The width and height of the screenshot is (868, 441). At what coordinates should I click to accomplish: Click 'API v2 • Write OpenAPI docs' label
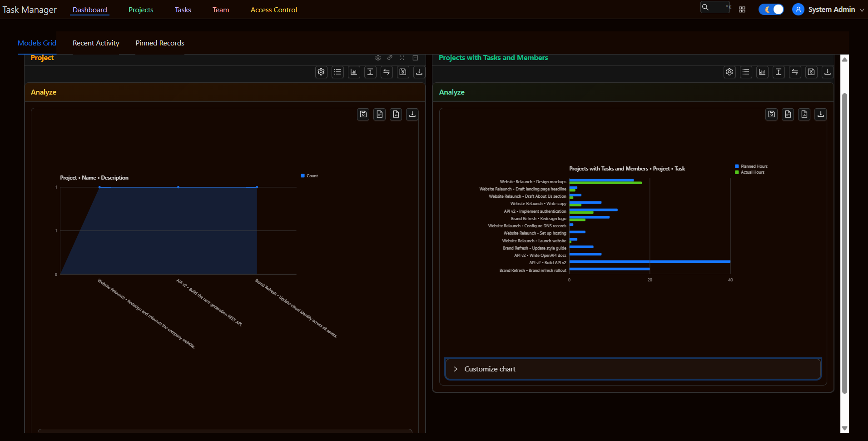pyautogui.click(x=540, y=256)
